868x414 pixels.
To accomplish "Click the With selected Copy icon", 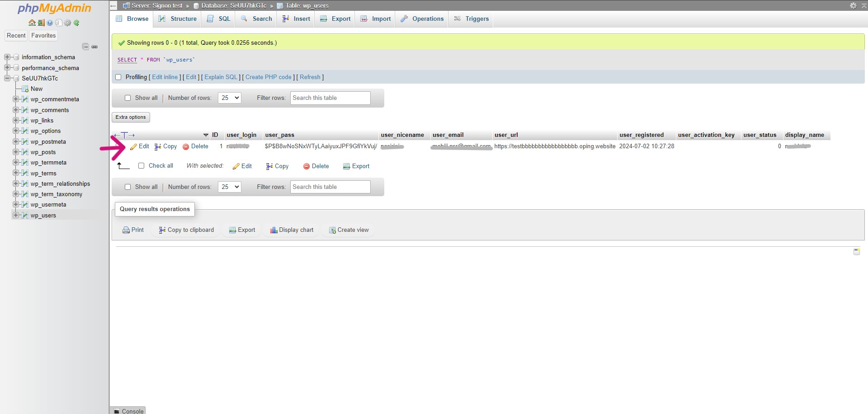I will pyautogui.click(x=269, y=166).
